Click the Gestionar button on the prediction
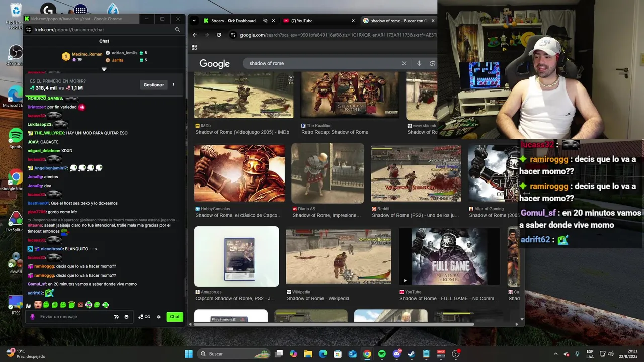This screenshot has width=644, height=362. click(x=153, y=85)
